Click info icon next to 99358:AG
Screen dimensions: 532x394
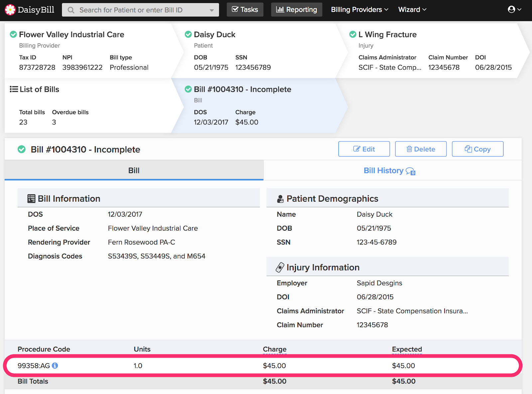pos(55,365)
